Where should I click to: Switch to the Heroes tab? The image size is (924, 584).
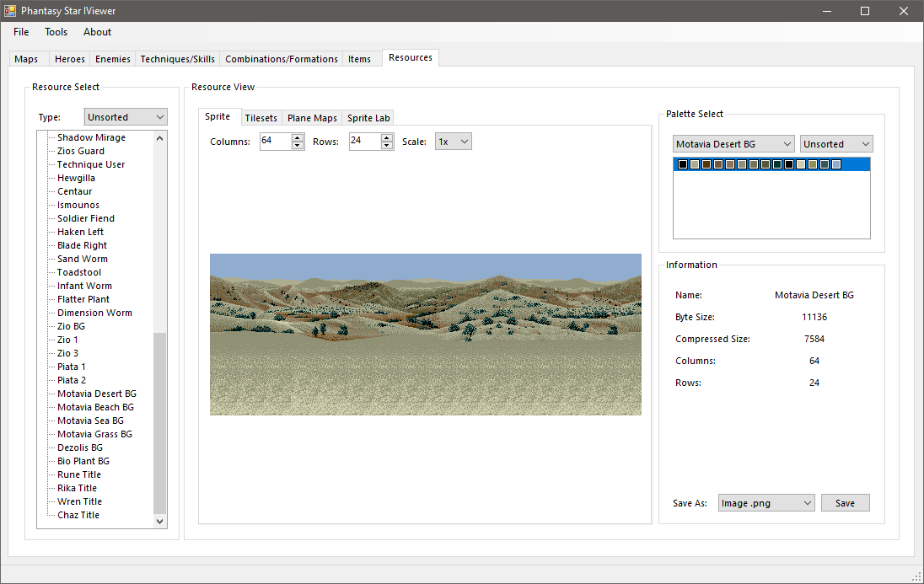click(69, 59)
